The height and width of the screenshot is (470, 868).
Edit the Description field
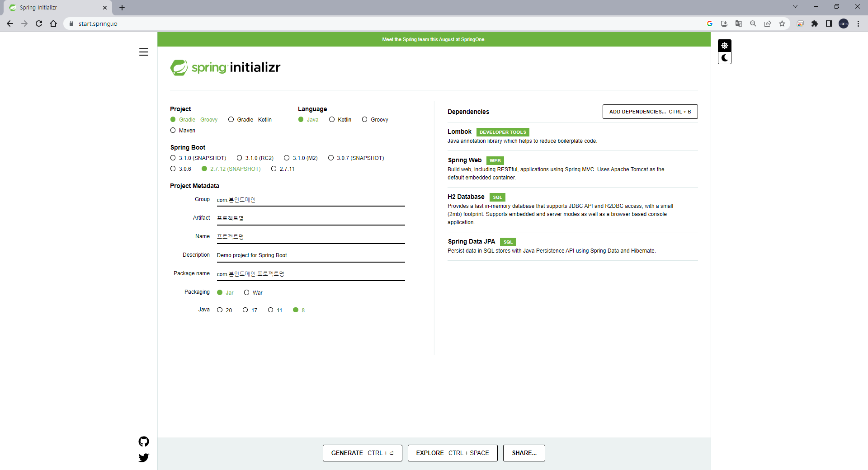click(x=311, y=255)
